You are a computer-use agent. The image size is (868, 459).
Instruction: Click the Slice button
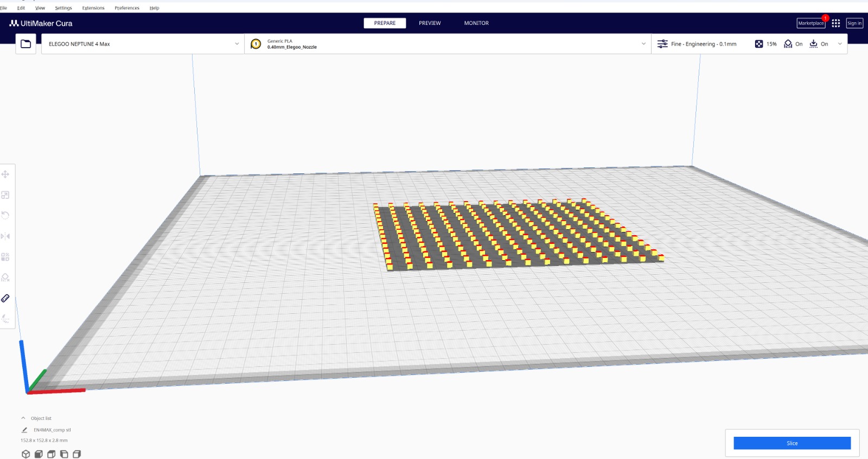(x=792, y=443)
